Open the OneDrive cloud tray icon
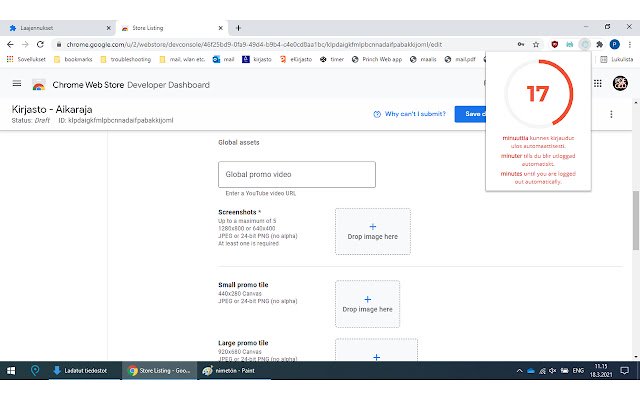The width and height of the screenshot is (640, 400). pyautogui.click(x=531, y=371)
